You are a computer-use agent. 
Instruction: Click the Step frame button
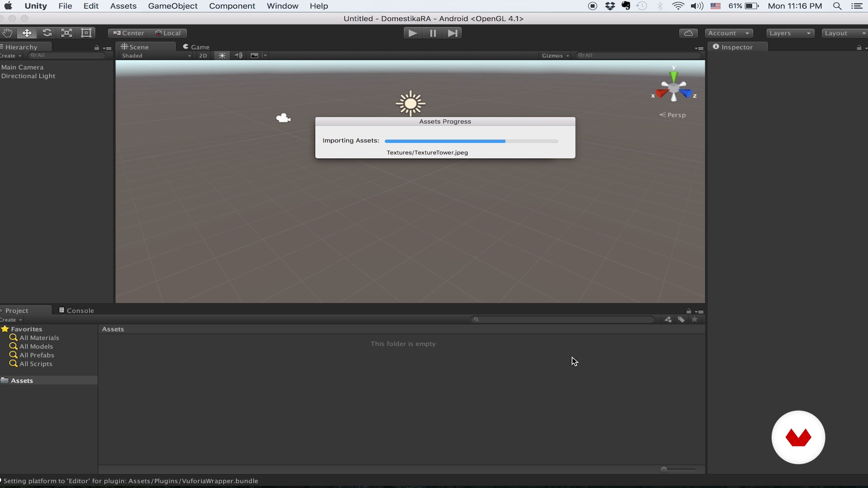(452, 33)
